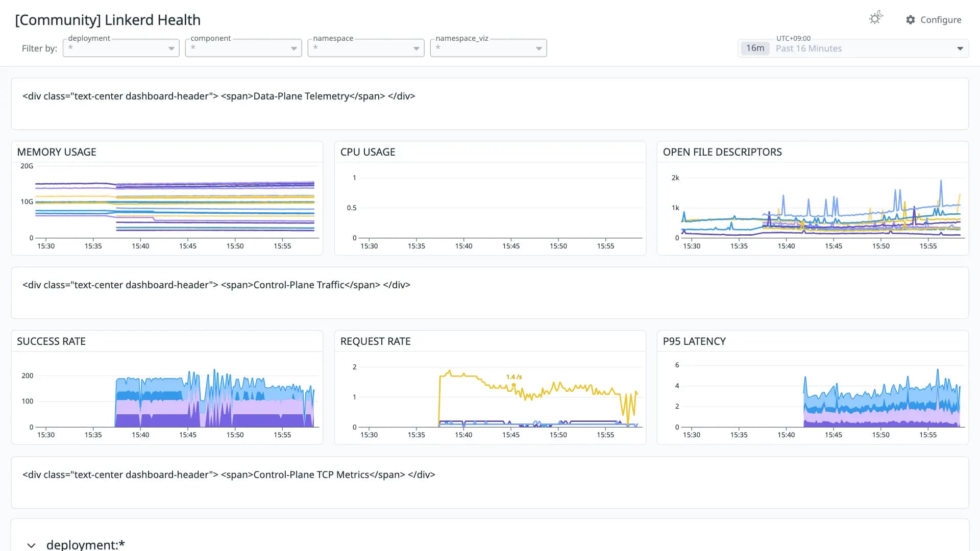Select the Request Rate widget title
The width and height of the screenshot is (980, 551).
tap(375, 341)
